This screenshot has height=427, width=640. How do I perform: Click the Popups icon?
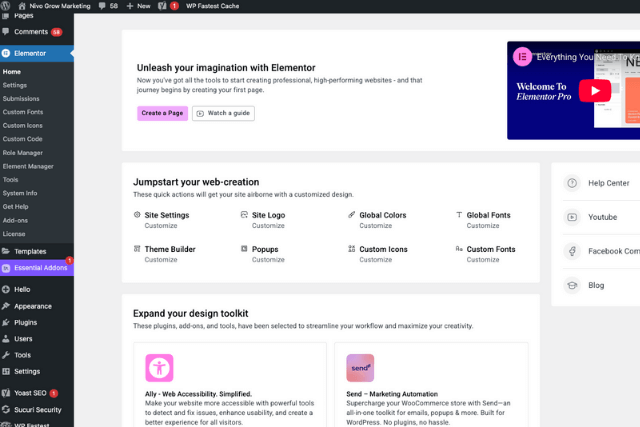pos(244,249)
